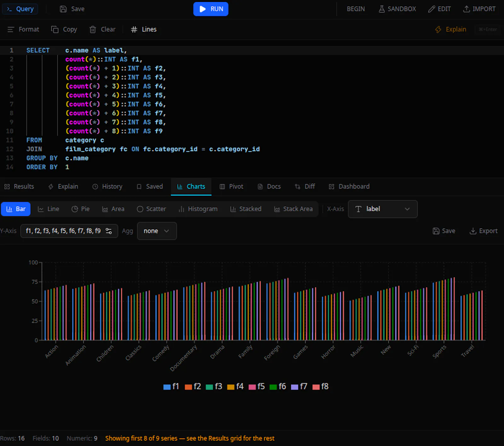This screenshot has width=504, height=446.
Task: Click the Explain lightning button
Action: pos(450,29)
